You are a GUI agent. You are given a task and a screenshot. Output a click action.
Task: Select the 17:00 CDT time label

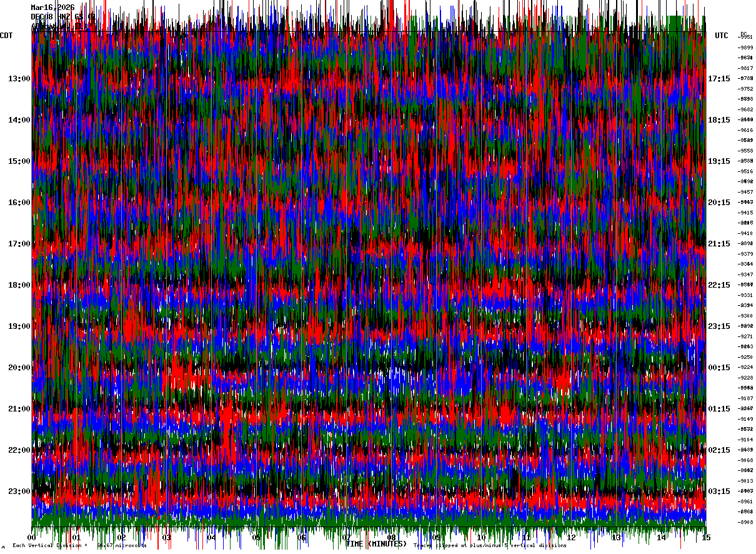click(x=19, y=244)
